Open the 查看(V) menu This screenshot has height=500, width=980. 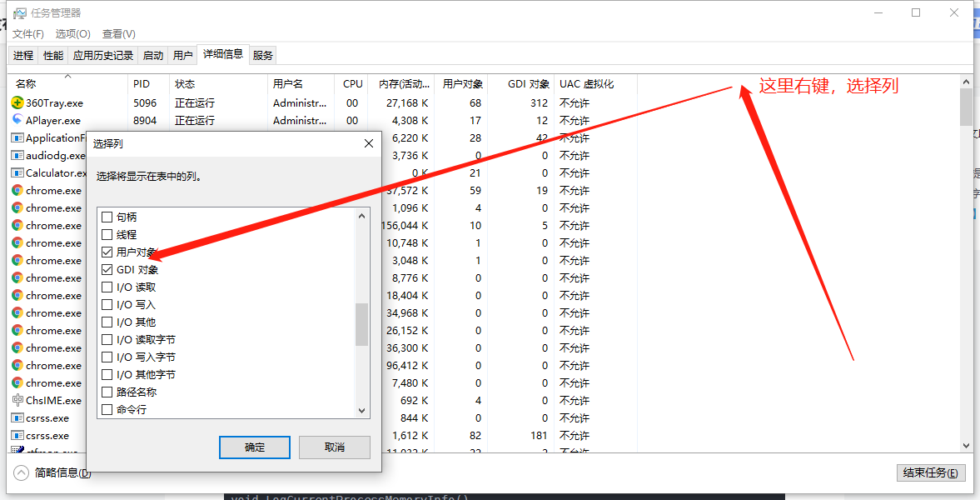coord(118,33)
